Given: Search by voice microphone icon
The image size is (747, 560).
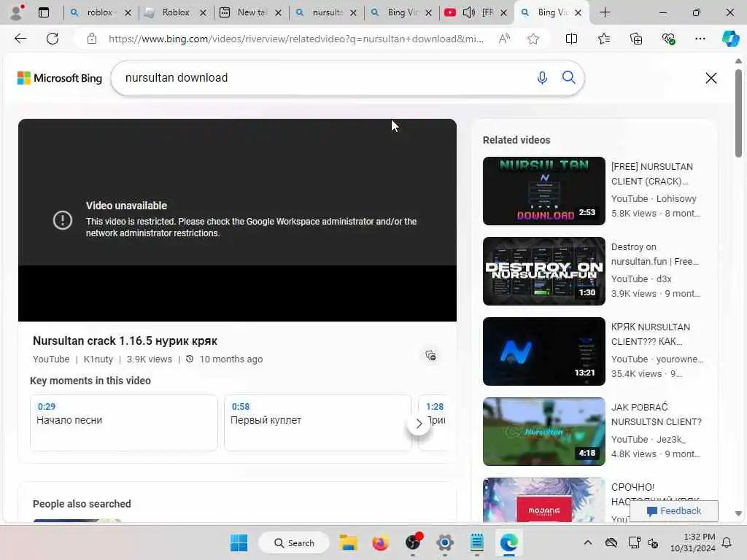Looking at the screenshot, I should pyautogui.click(x=542, y=77).
